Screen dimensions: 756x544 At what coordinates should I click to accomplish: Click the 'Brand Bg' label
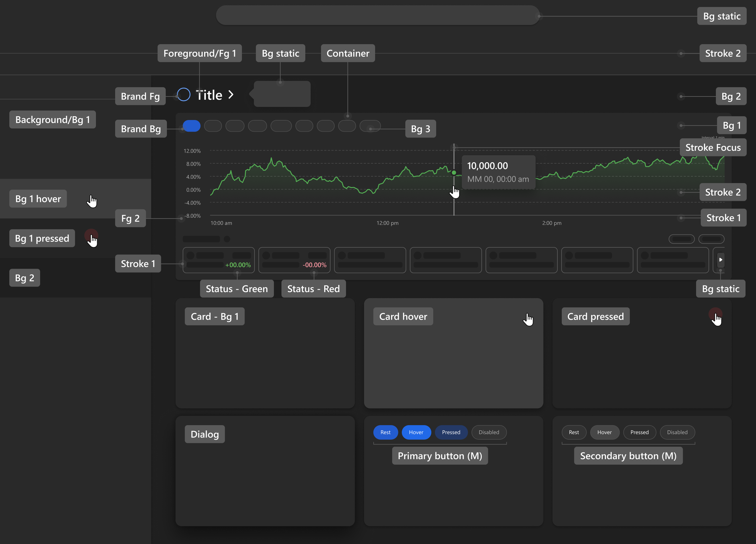[x=141, y=128]
